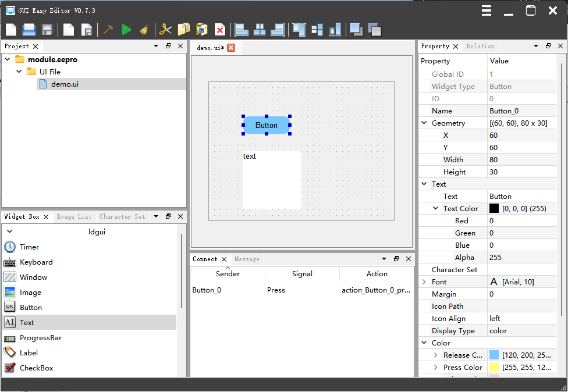568x392 pixels.
Task: Collapse the Text Color property
Action: pyautogui.click(x=436, y=208)
